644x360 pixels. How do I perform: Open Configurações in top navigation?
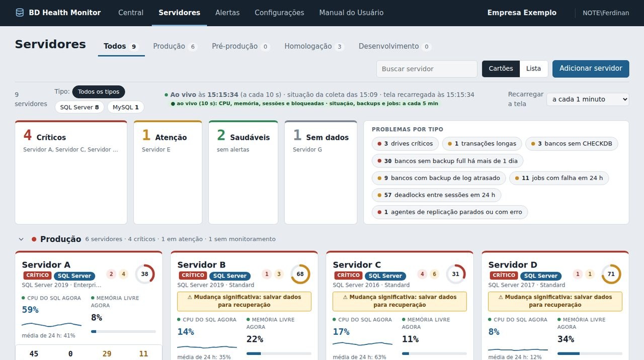tap(279, 13)
